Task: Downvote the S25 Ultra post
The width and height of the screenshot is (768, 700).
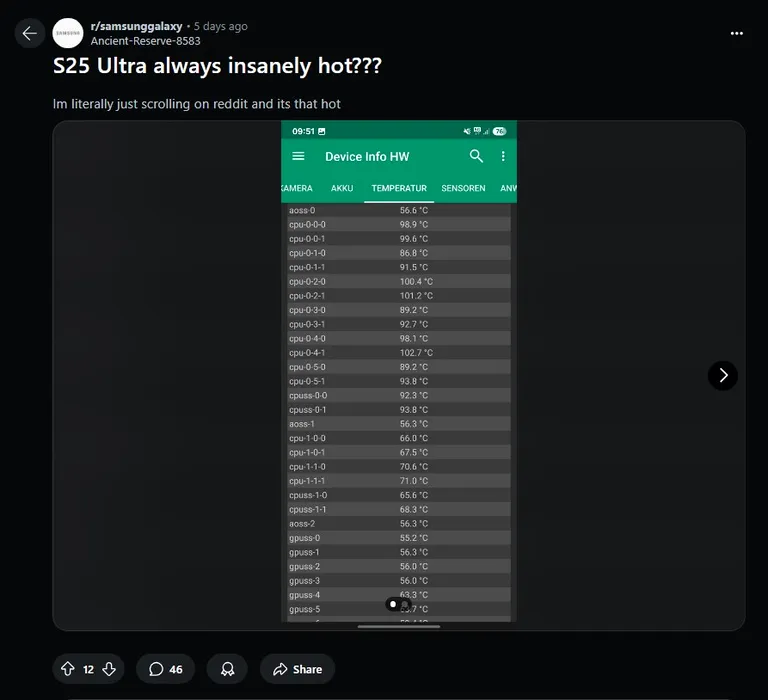Action: tap(109, 669)
